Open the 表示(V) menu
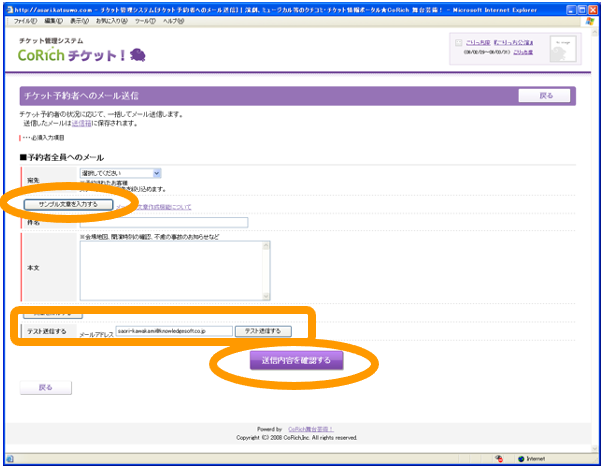This screenshot has width=603, height=468. (80, 20)
